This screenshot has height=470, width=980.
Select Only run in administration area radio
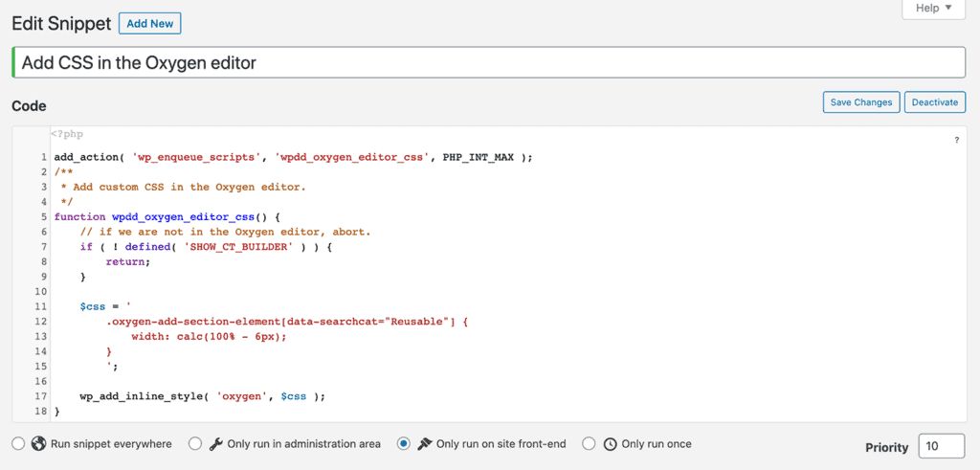[x=195, y=444]
